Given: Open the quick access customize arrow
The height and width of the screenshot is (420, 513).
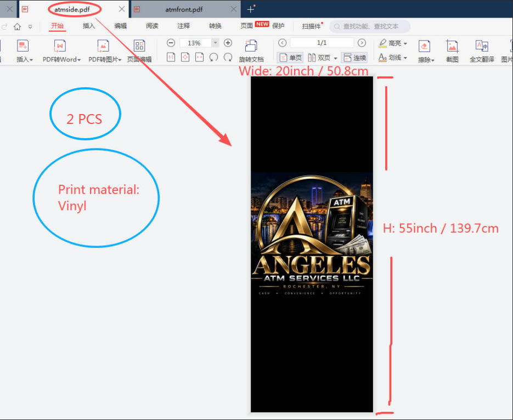Looking at the screenshot, I should [x=30, y=26].
